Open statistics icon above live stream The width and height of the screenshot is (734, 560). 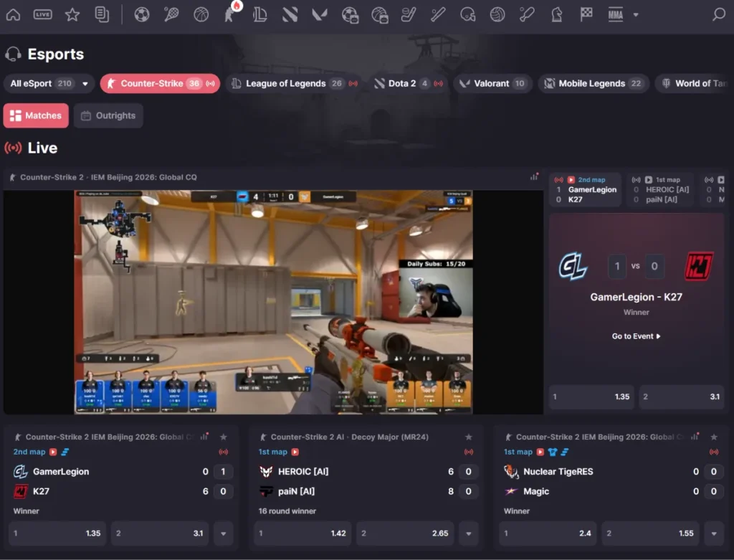point(534,176)
